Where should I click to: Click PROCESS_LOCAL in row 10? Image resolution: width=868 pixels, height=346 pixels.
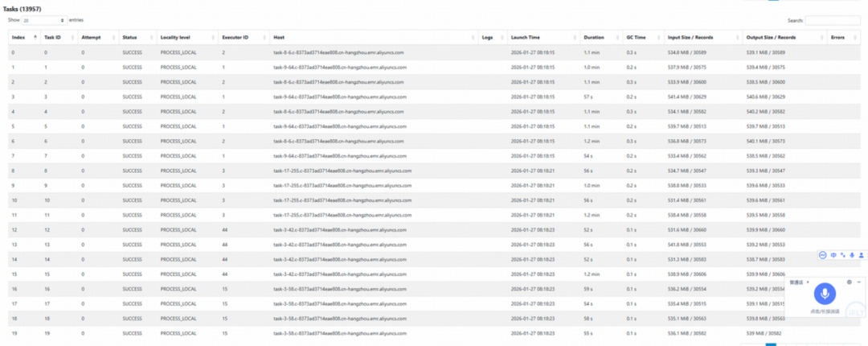tap(178, 200)
